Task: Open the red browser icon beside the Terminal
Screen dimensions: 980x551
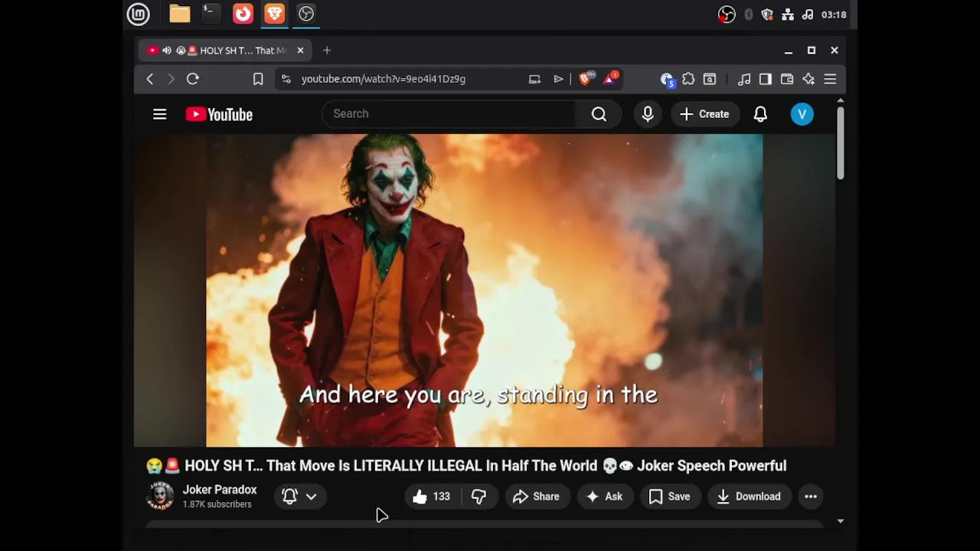Action: pos(243,14)
